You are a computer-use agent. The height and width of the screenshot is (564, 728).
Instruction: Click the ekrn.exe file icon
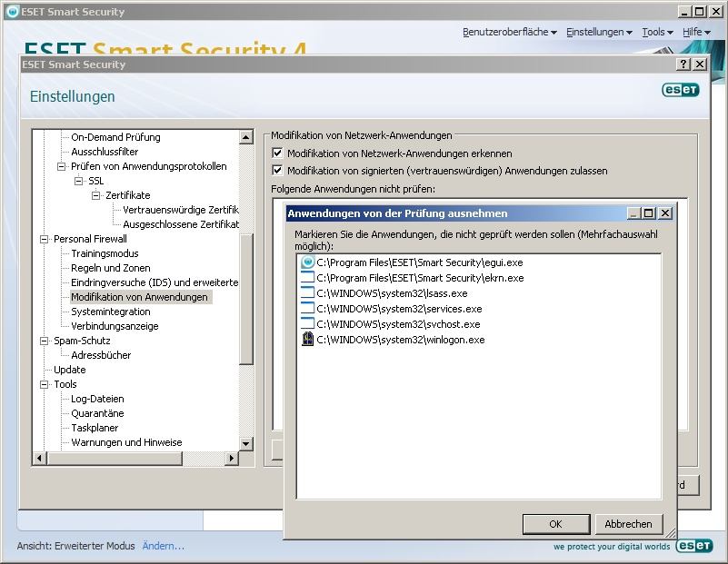[307, 278]
